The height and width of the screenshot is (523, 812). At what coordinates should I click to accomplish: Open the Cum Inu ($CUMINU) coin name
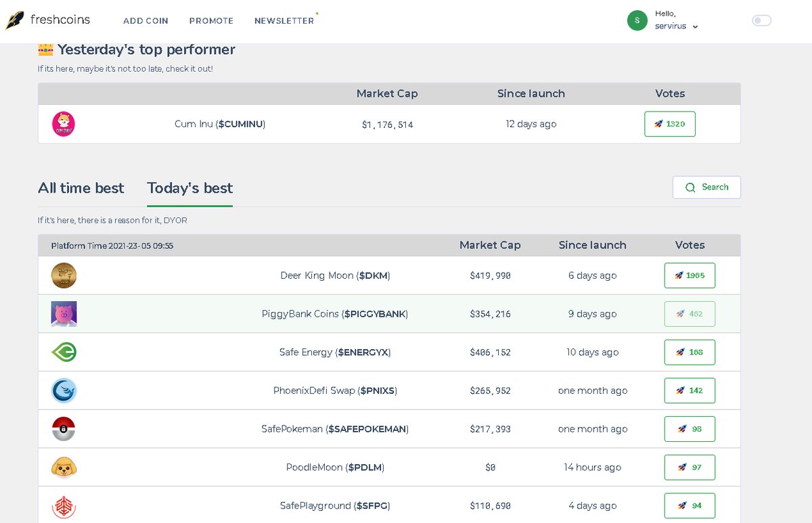click(220, 124)
